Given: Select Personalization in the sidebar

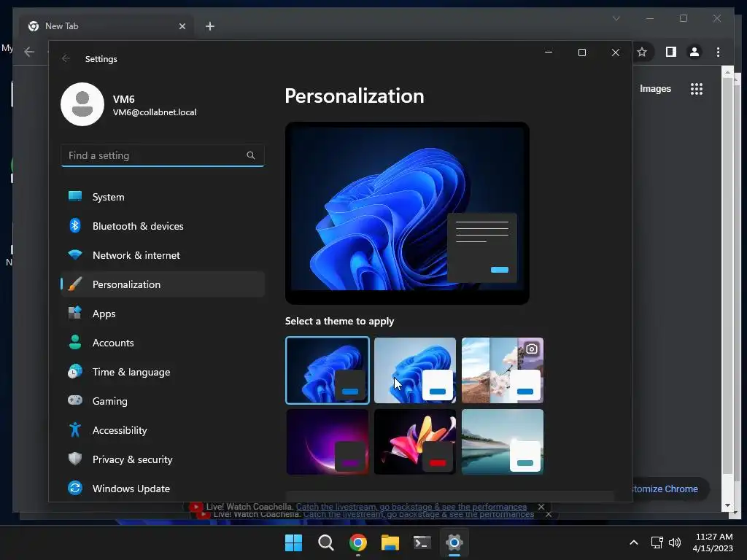Looking at the screenshot, I should point(163,284).
